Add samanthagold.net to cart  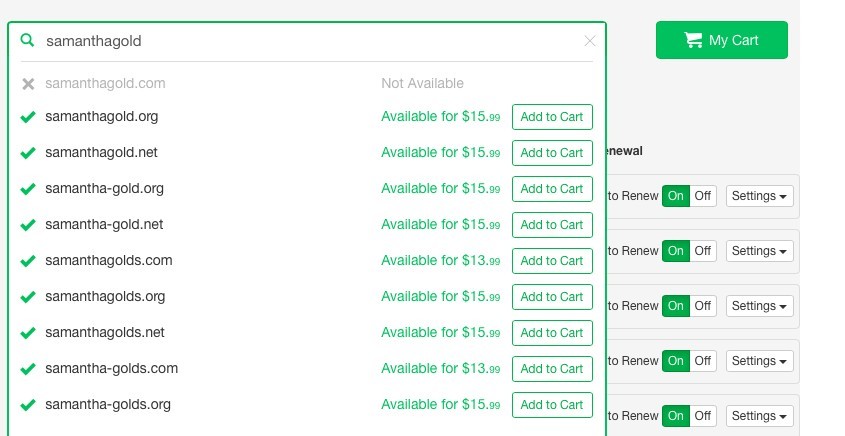(552, 153)
